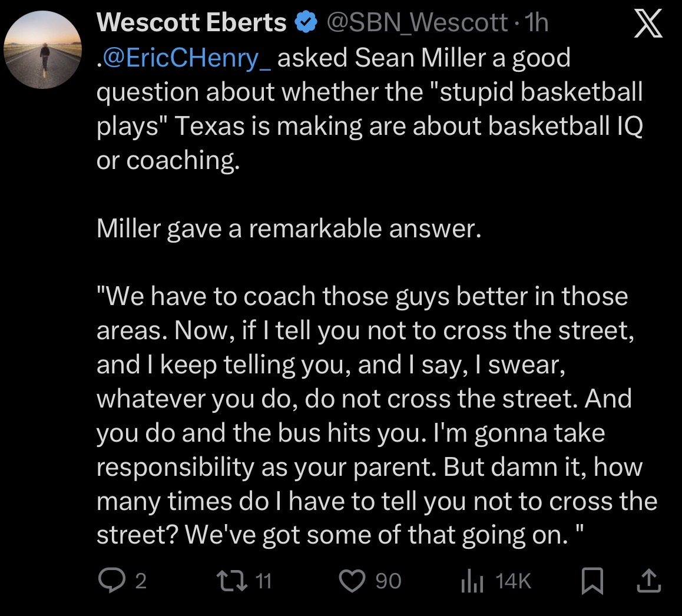Click the "stupid basketball plays" opening paragraph

click(369, 109)
